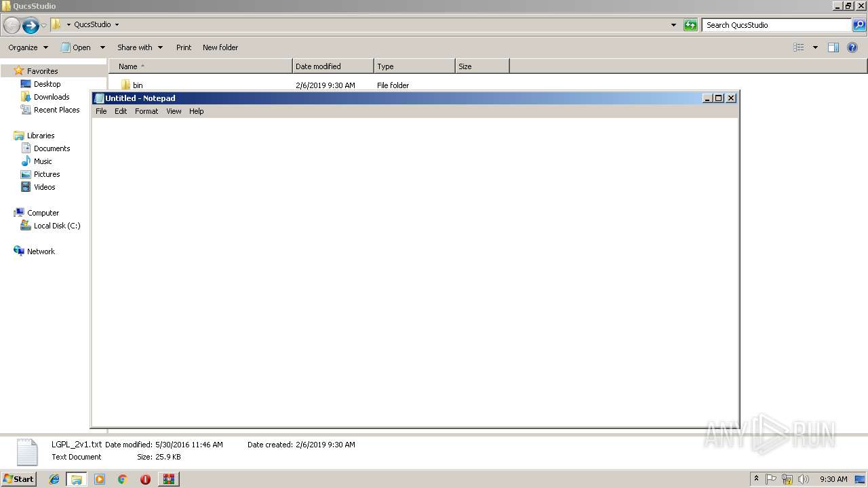Expand the Open button dropdown arrow

[x=102, y=47]
